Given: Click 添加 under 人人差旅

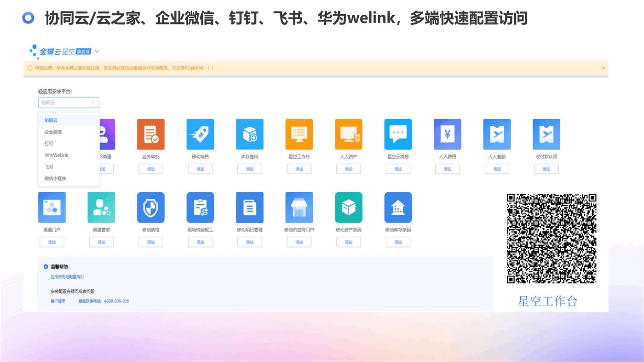Looking at the screenshot, I should (497, 169).
